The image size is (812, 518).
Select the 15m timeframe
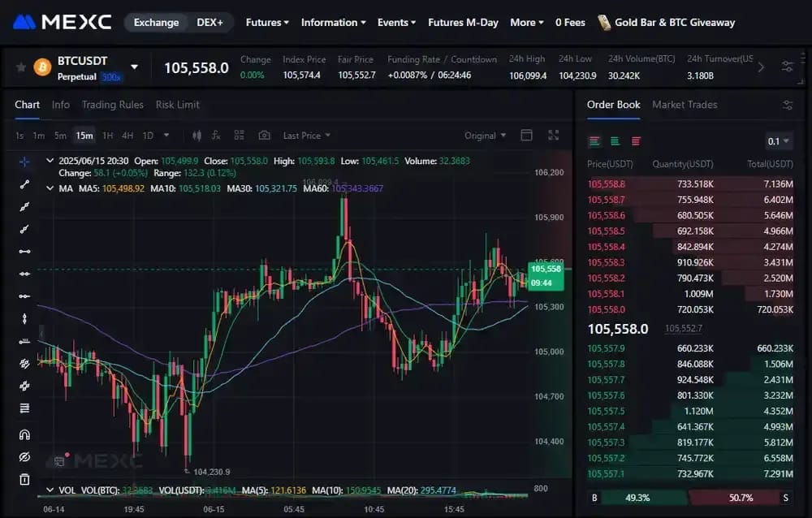(x=84, y=136)
